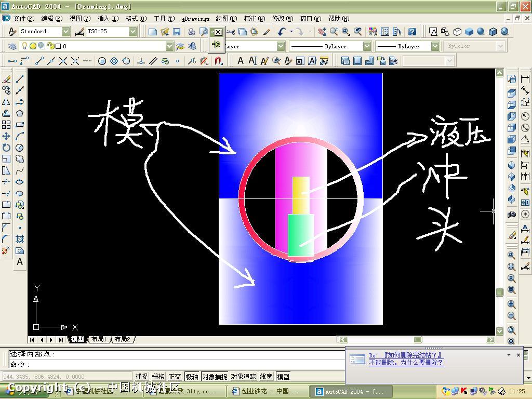Click the Help question mark icon

412,32
